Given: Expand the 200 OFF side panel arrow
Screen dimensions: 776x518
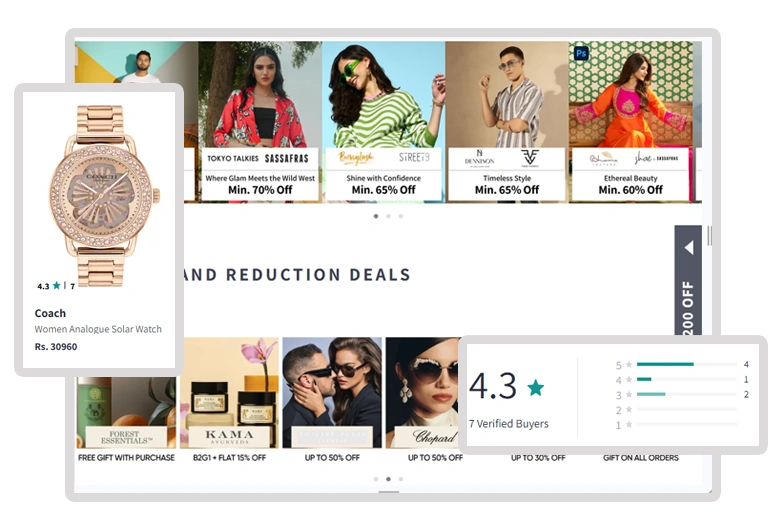Looking at the screenshot, I should (x=689, y=248).
